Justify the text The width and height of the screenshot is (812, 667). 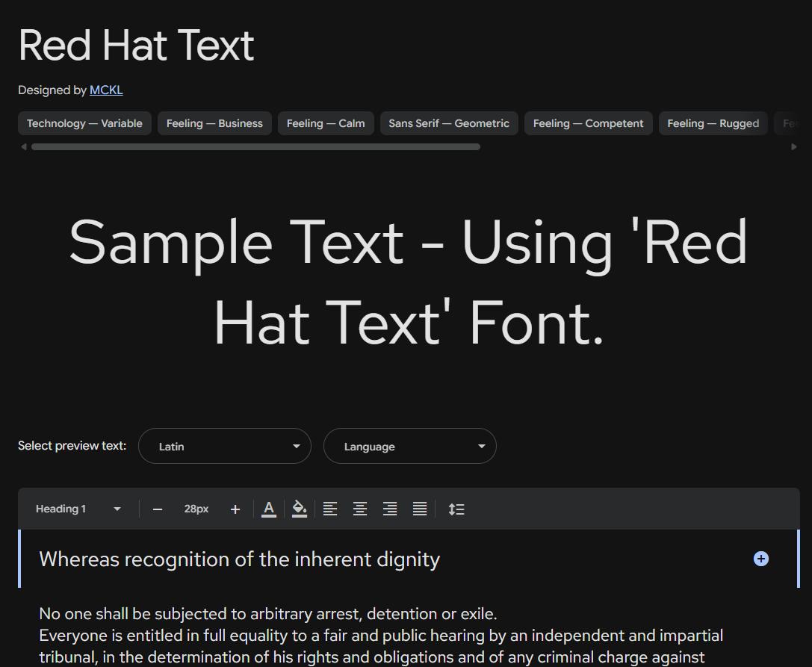click(420, 509)
